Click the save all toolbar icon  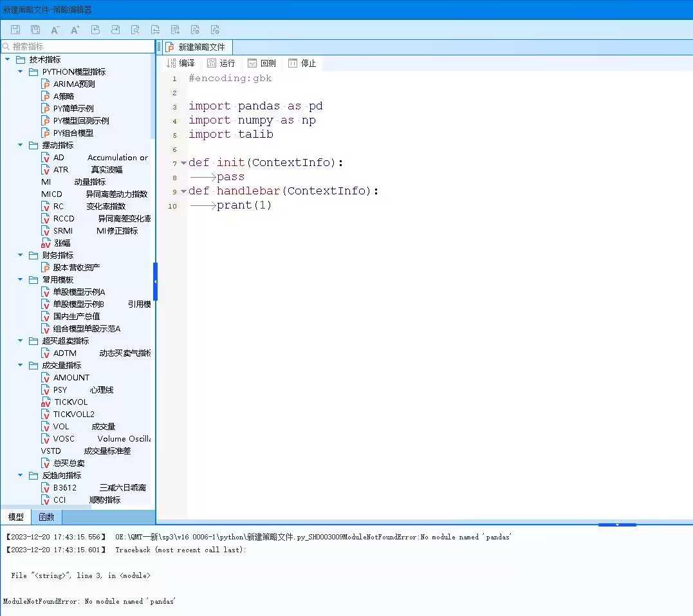[35, 30]
